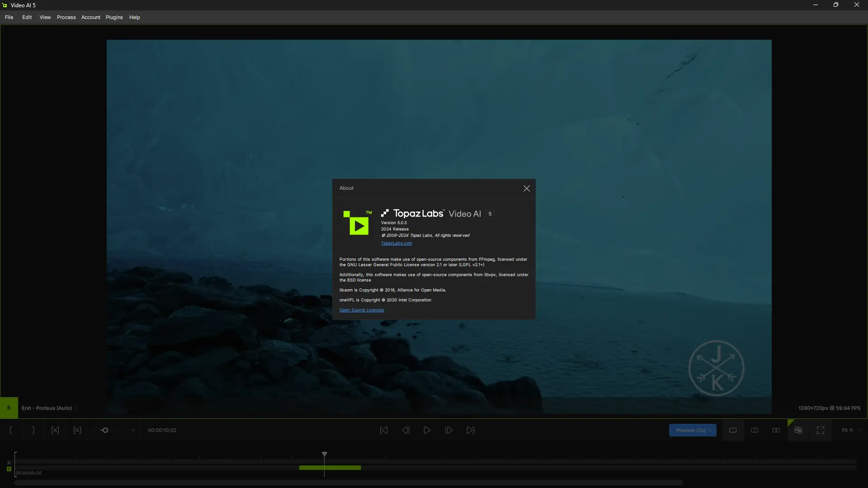Set the trim start bracket marker
868x488 pixels.
pyautogui.click(x=11, y=430)
